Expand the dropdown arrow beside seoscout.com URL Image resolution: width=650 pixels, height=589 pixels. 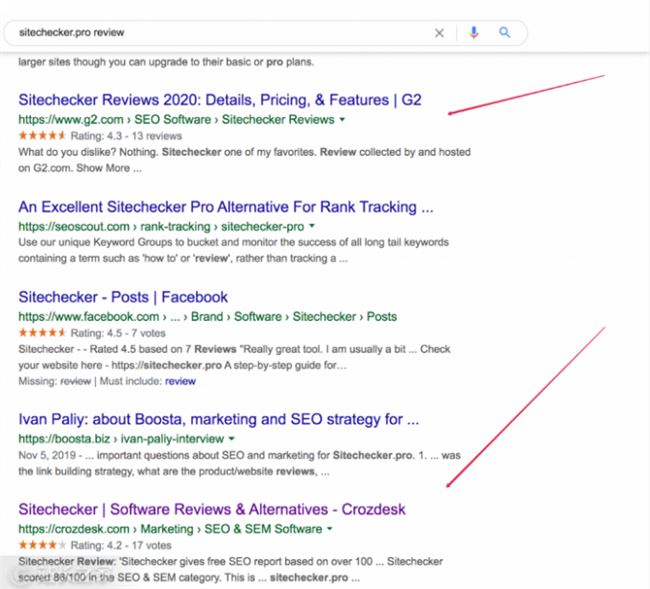click(312, 226)
